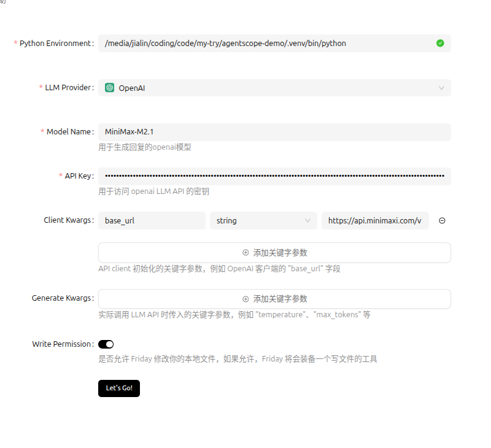Click the API Key label text
This screenshot has height=448, width=491.
pos(79,176)
